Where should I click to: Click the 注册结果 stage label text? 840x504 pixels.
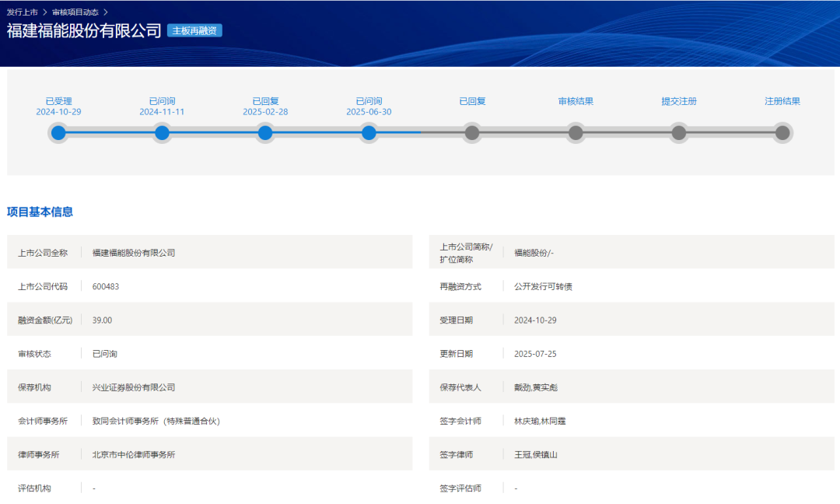[x=782, y=101]
